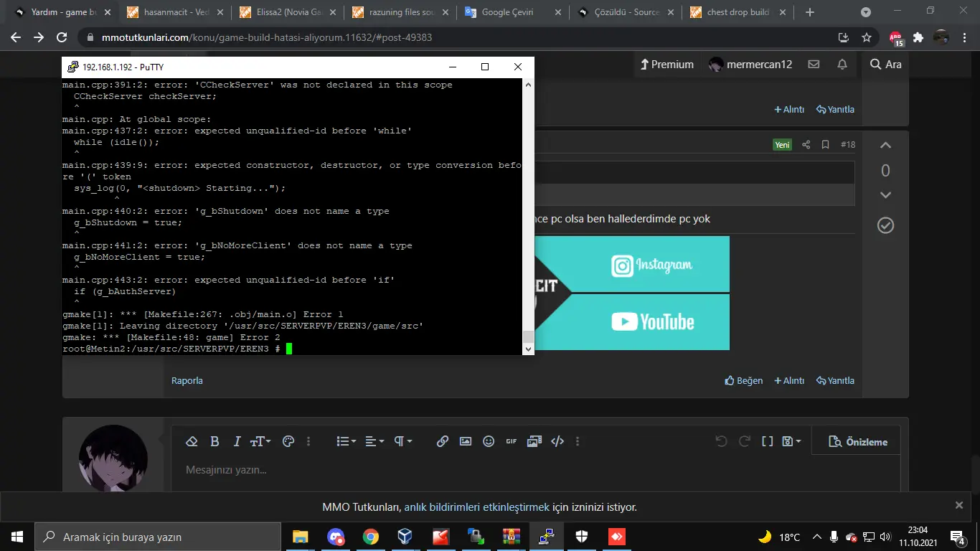This screenshot has width=980, height=551.
Task: Open the text alignment dropdown
Action: (x=372, y=441)
